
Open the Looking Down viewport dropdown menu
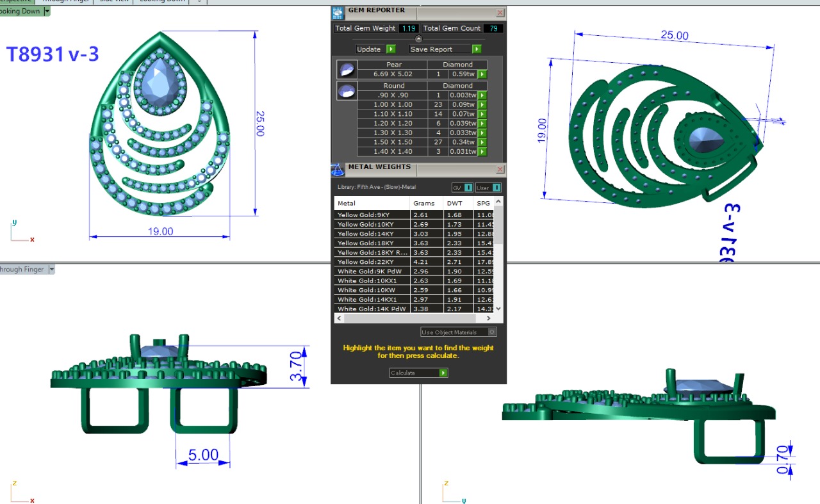pyautogui.click(x=47, y=12)
